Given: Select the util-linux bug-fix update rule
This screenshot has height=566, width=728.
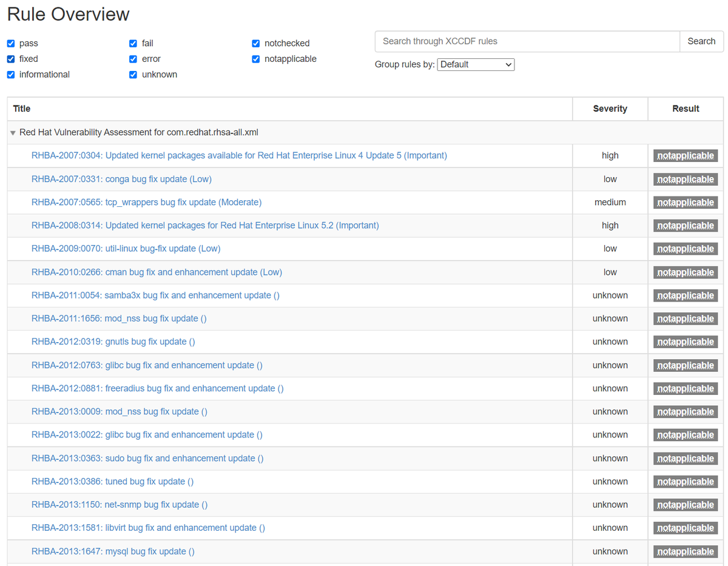Looking at the screenshot, I should tap(126, 248).
